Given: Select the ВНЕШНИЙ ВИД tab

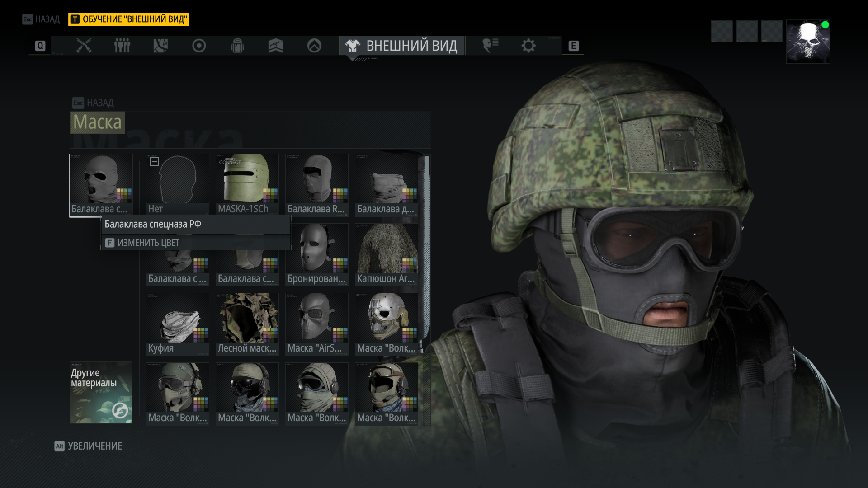Looking at the screenshot, I should coord(402,46).
